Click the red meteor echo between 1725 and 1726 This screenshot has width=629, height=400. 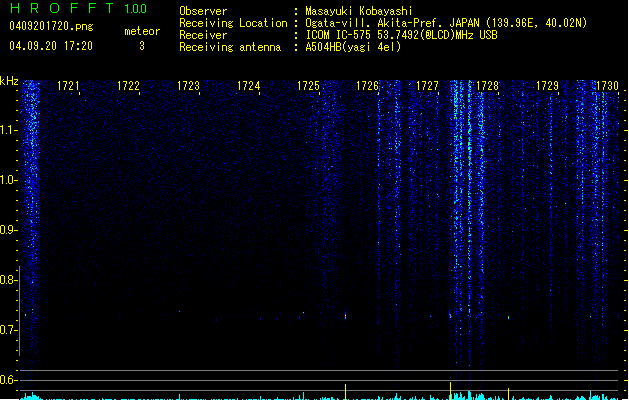345,316
